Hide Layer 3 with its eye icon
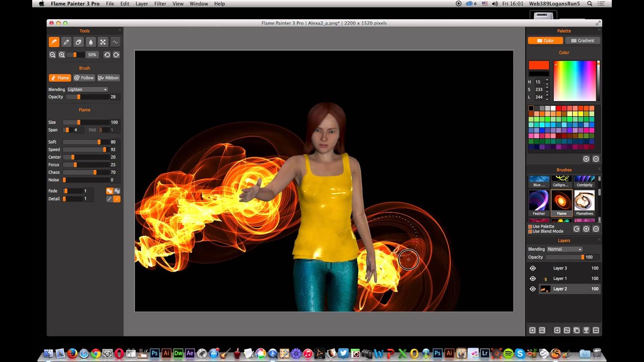Viewport: 644px width, 362px height. [533, 268]
